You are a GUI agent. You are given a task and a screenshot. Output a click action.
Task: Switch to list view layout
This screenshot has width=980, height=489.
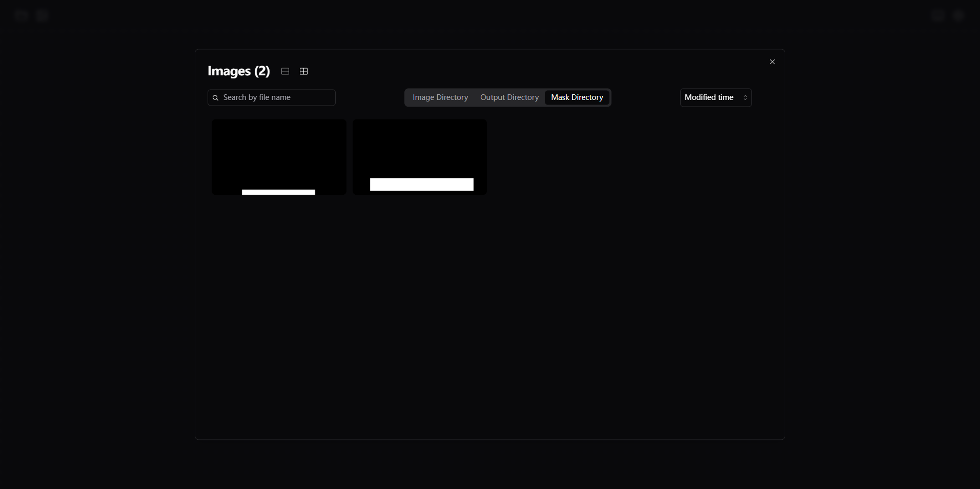[x=285, y=71]
